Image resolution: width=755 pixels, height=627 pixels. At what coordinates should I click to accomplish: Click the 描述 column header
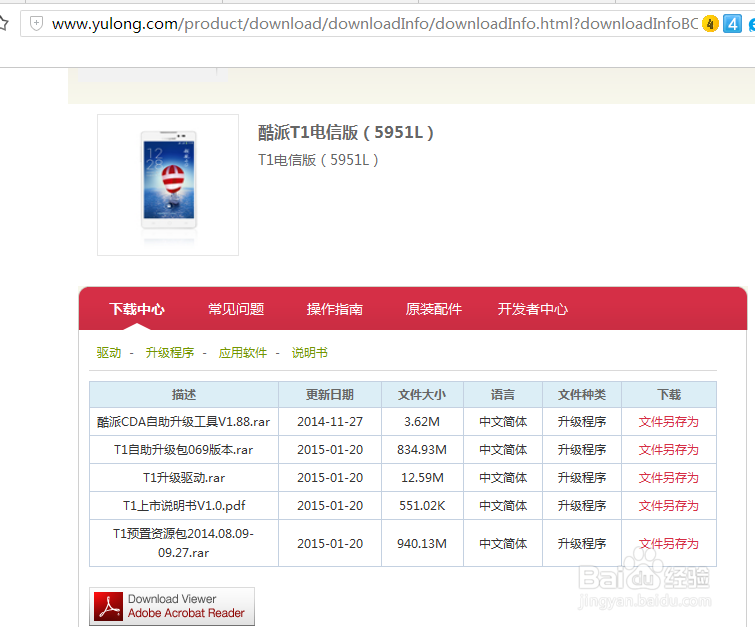(x=184, y=395)
